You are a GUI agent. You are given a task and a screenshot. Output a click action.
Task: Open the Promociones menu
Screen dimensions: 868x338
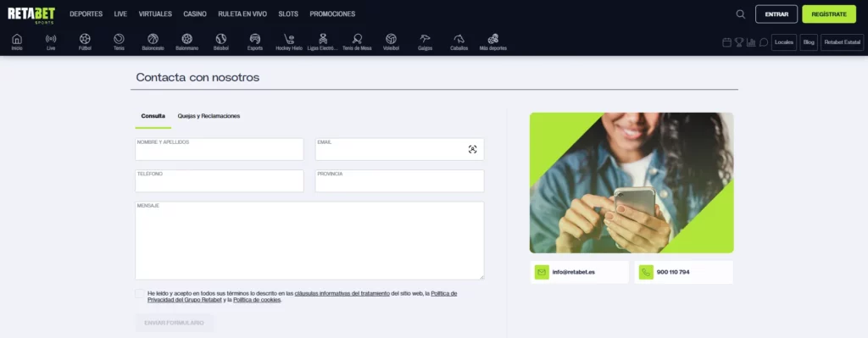tap(332, 14)
